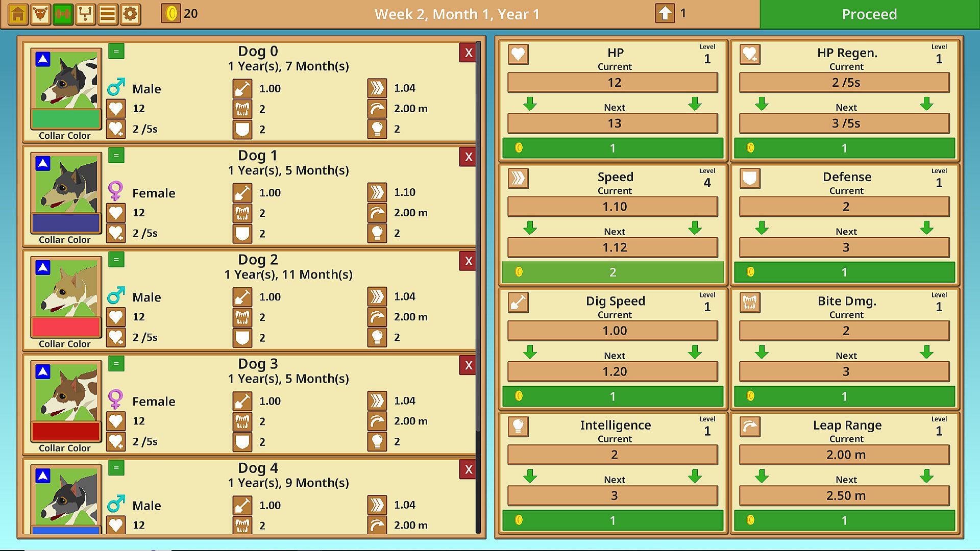
Task: Buy the HP Regen. upgrade
Action: [844, 148]
